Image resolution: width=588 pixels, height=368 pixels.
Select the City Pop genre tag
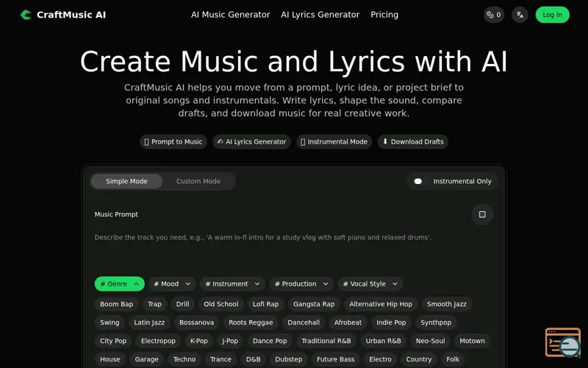pos(113,341)
